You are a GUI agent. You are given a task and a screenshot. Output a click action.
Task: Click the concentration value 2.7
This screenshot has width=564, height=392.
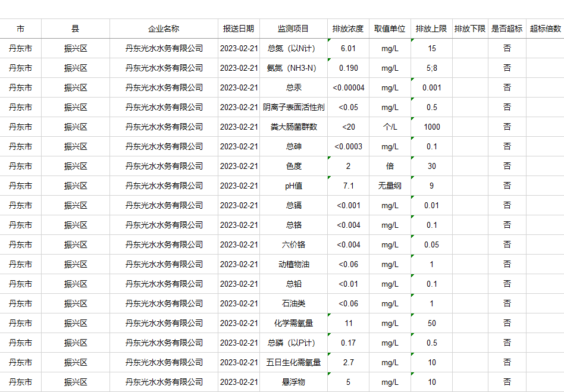pos(348,362)
